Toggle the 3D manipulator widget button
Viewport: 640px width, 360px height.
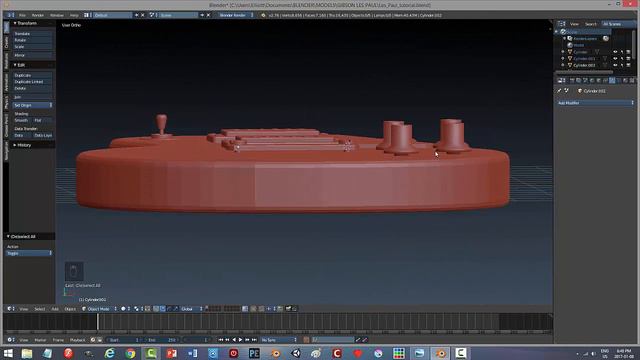click(156, 309)
